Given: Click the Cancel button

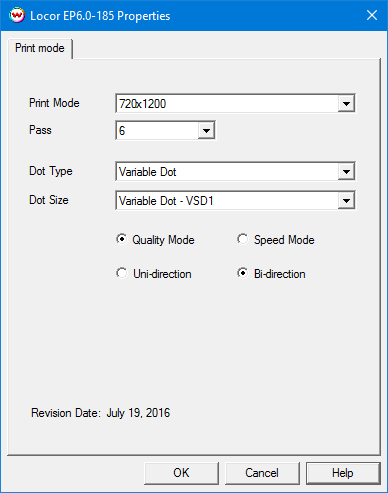Looking at the screenshot, I should click(262, 473).
